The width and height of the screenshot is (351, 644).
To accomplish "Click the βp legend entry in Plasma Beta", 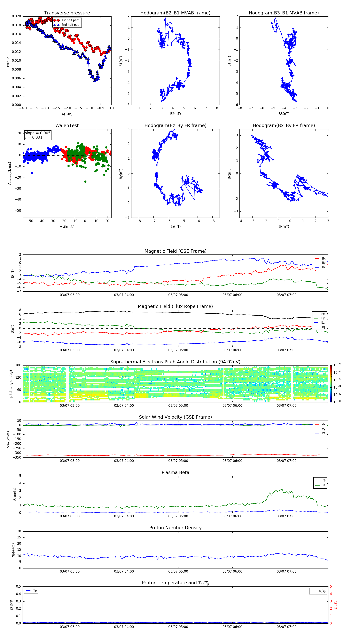I will pyautogui.click(x=320, y=480).
